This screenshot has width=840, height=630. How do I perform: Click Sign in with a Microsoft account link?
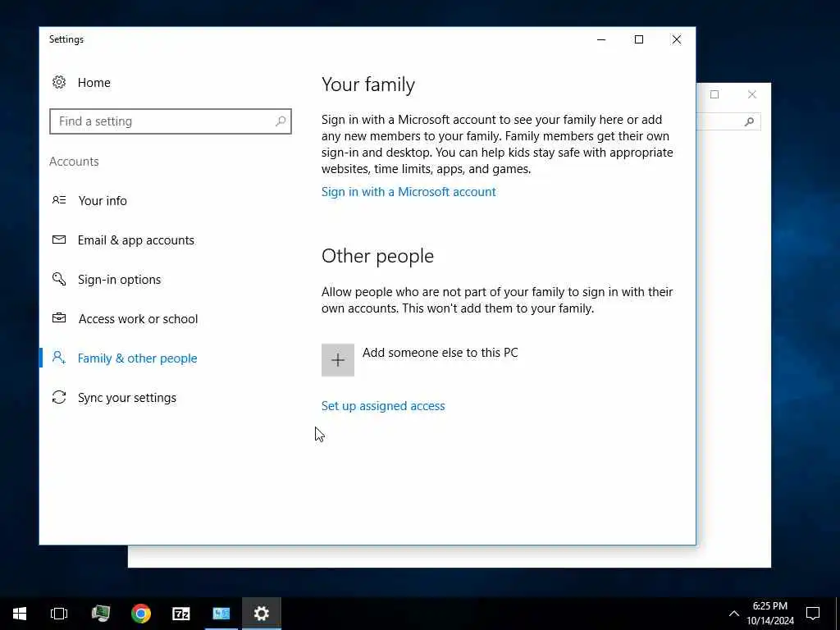pos(409,192)
